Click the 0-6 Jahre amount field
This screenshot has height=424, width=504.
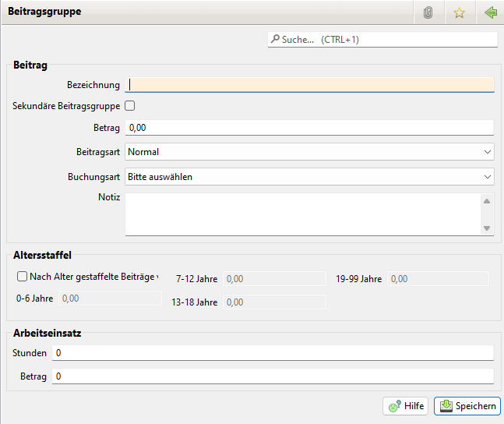point(111,298)
